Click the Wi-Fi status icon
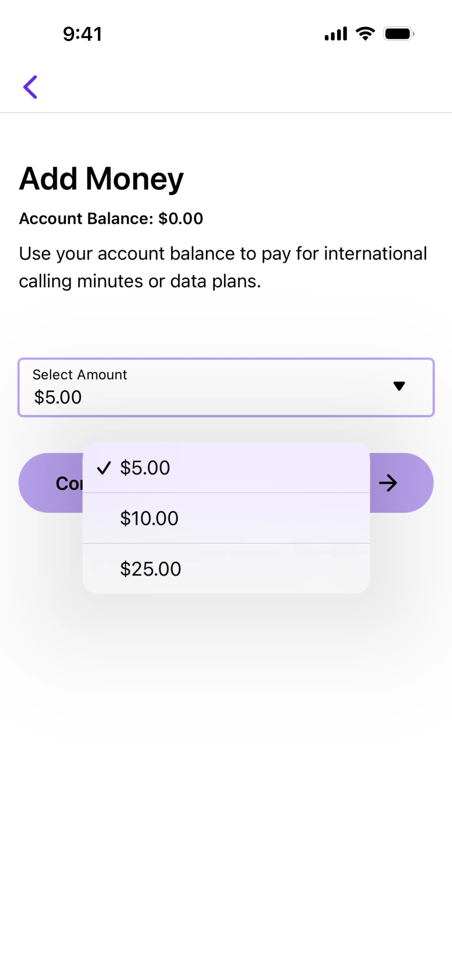This screenshot has height=980, width=452. pos(365,34)
